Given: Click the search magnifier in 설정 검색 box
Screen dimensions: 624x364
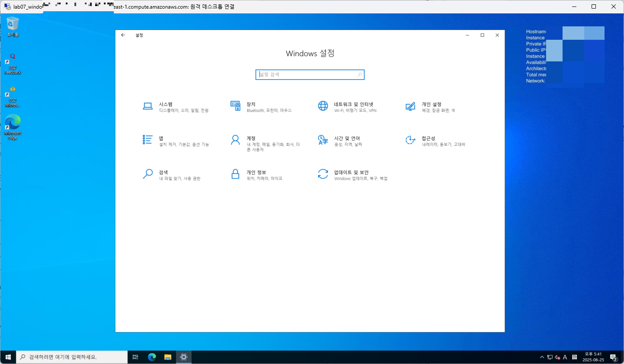Looking at the screenshot, I should (360, 75).
